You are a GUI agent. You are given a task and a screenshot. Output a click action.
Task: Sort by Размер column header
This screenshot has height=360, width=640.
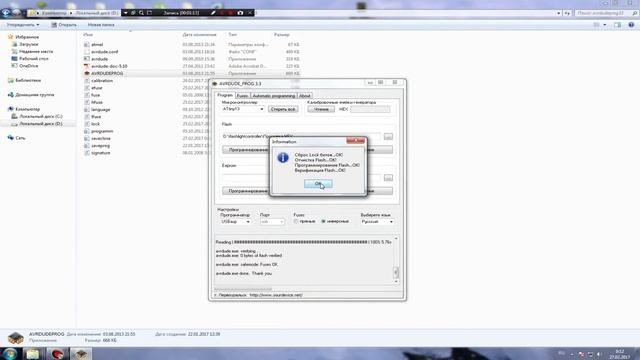pos(282,35)
